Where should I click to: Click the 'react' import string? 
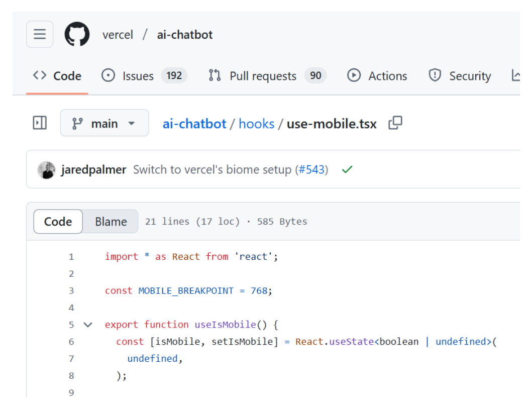[254, 257]
